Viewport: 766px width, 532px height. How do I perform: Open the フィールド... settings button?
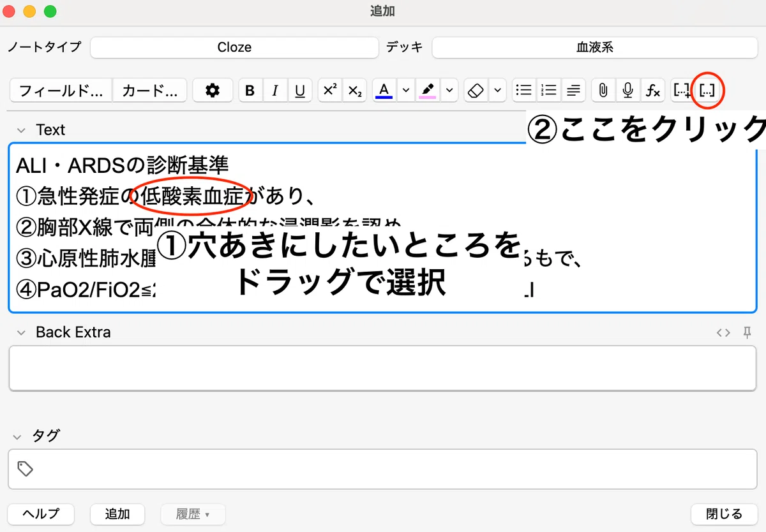click(x=61, y=91)
